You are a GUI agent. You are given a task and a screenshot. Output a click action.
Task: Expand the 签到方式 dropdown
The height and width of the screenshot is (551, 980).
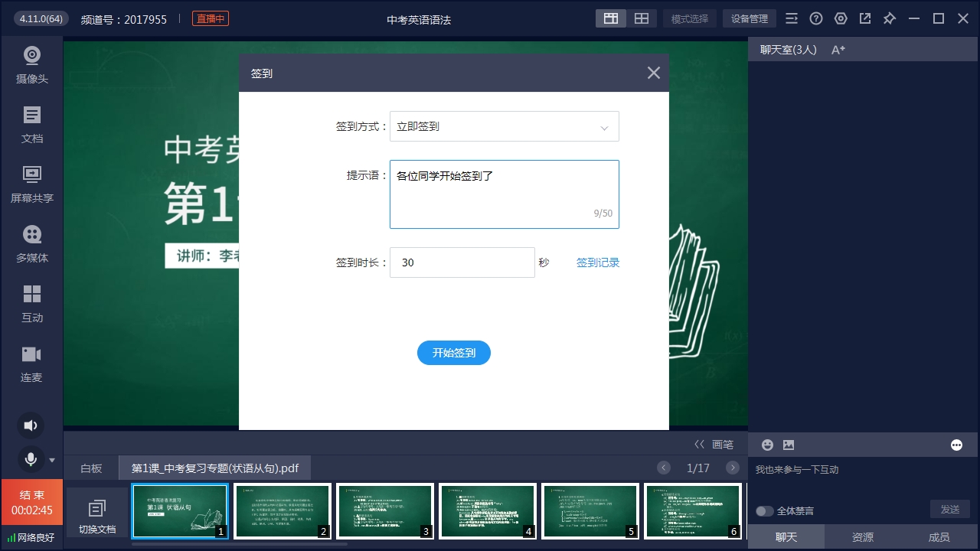pos(504,127)
